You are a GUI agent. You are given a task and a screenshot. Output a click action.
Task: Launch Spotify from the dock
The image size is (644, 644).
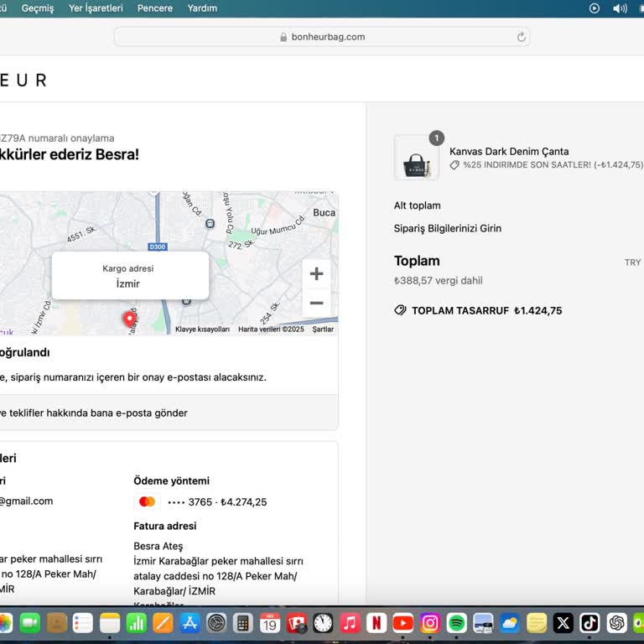(456, 623)
